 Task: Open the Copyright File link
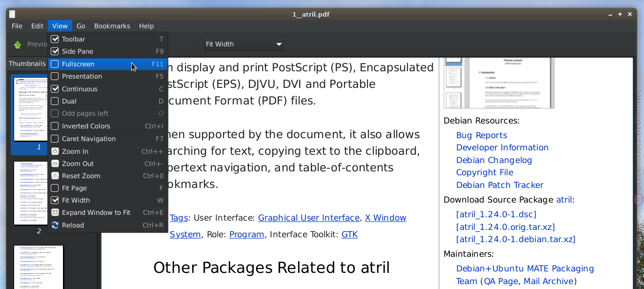(x=485, y=172)
